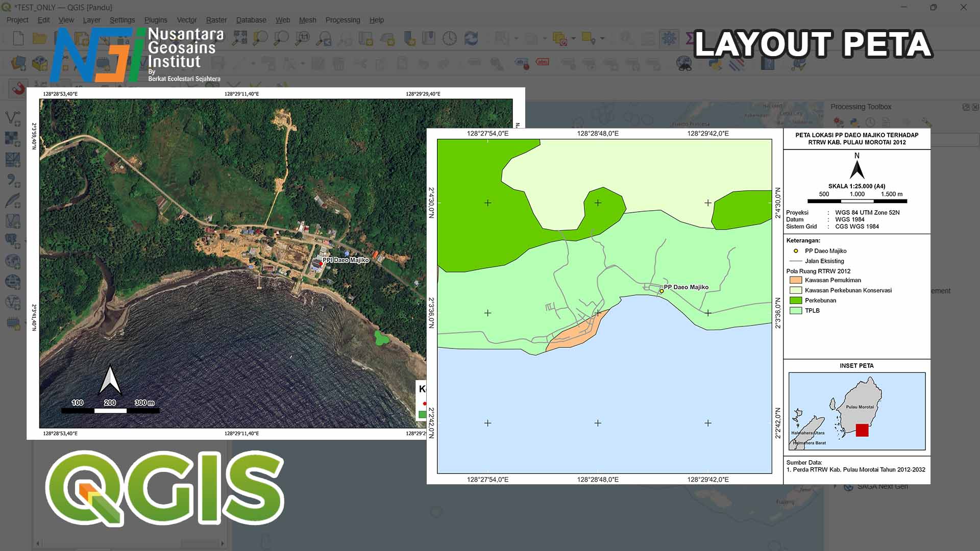Open the Data Source Manager icon
Screen dimensions: 980x551
pyautogui.click(x=19, y=64)
